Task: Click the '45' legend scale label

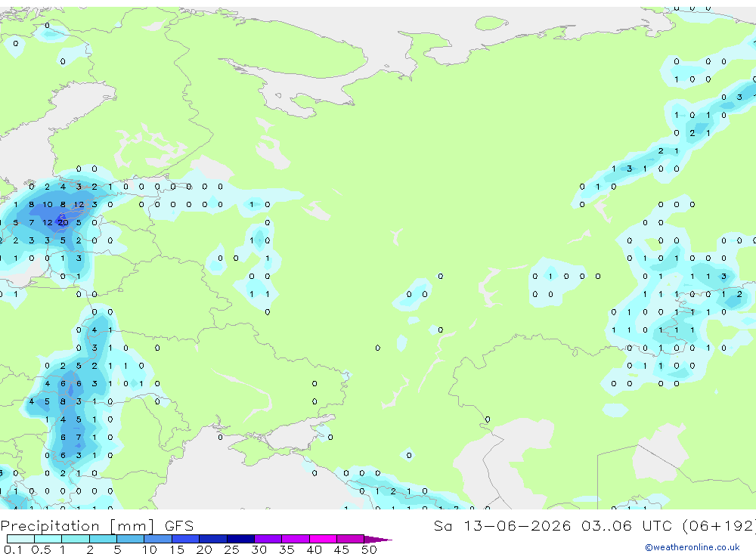Action: [342, 549]
